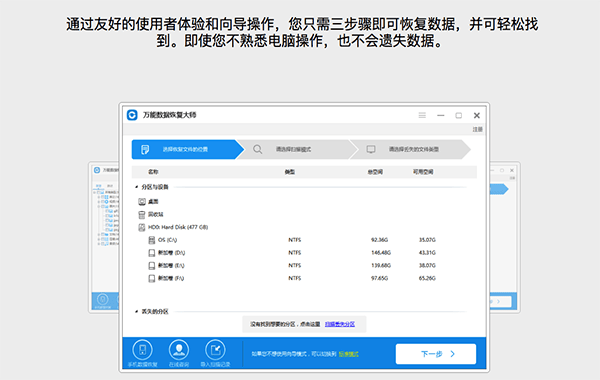The height and width of the screenshot is (380, 600).
Task: Click the 97.65G total size value
Action: (379, 278)
